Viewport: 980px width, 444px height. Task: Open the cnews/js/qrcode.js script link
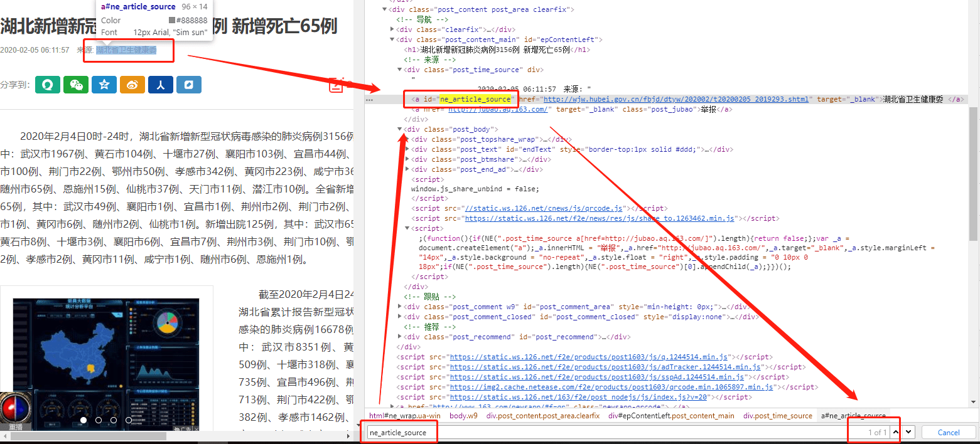pos(543,208)
